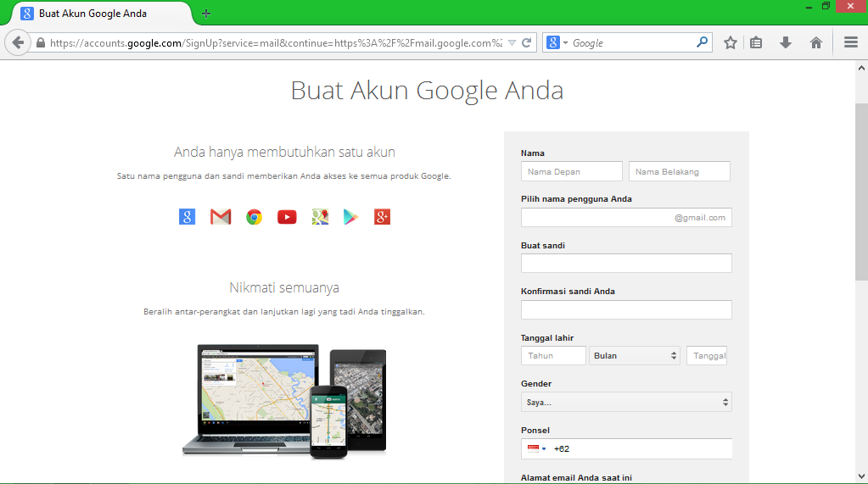868x484 pixels.
Task: Click the padlock site security icon
Action: 41,42
